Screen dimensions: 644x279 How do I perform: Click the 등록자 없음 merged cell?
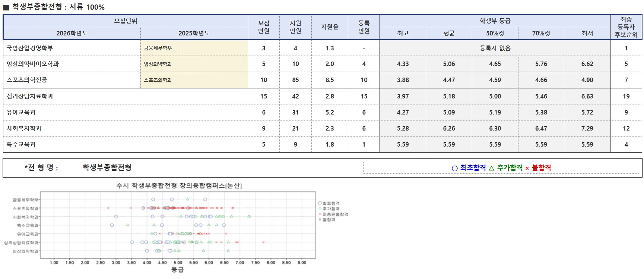coord(495,48)
